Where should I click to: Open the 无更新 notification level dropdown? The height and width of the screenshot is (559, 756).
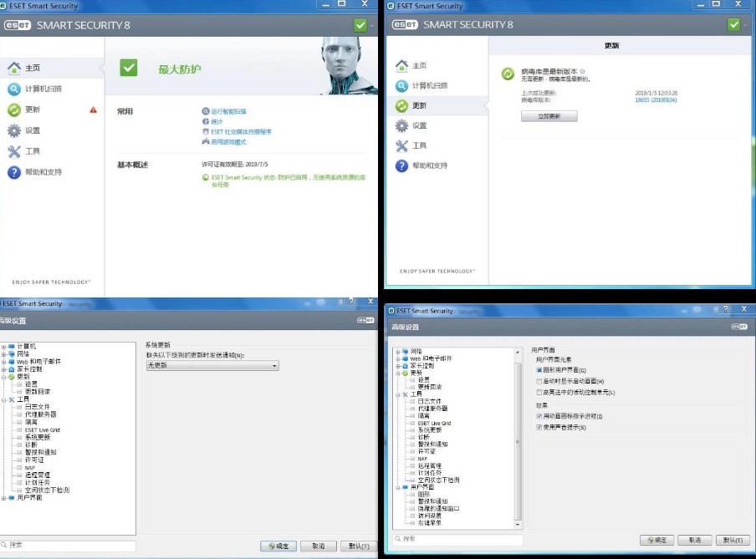[x=212, y=366]
